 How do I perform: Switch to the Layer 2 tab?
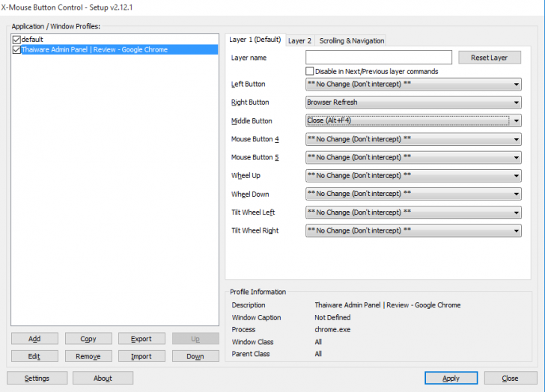pyautogui.click(x=299, y=40)
